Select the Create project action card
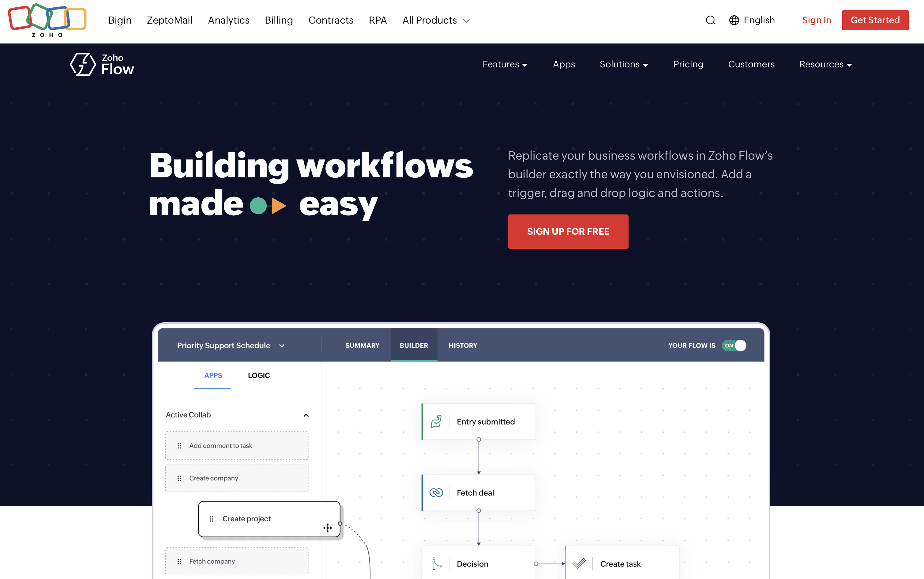 tap(269, 519)
